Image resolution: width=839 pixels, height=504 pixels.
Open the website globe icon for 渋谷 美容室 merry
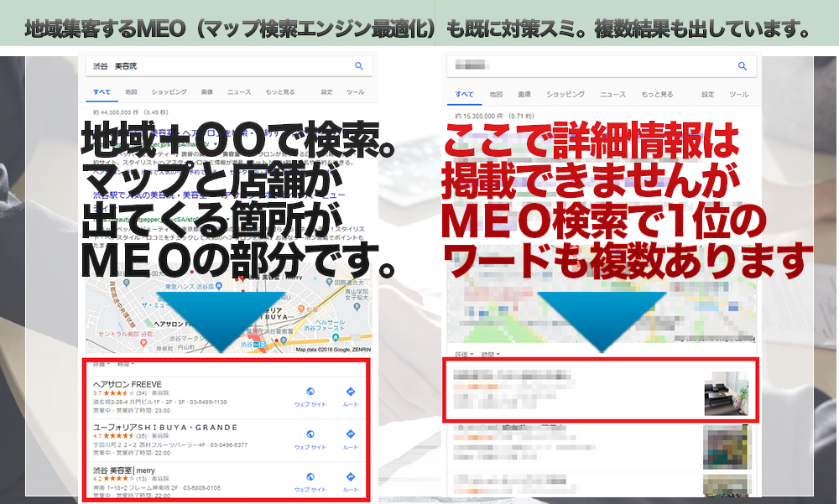(x=310, y=477)
